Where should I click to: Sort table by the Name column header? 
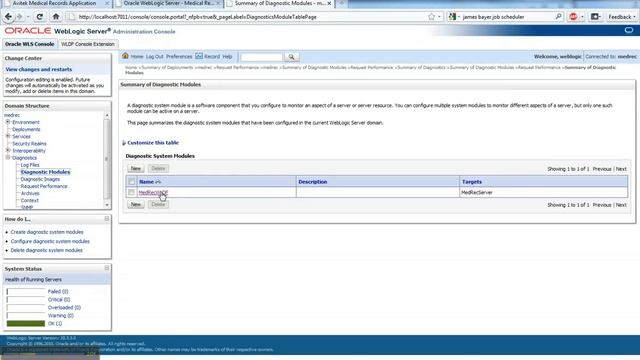point(146,182)
